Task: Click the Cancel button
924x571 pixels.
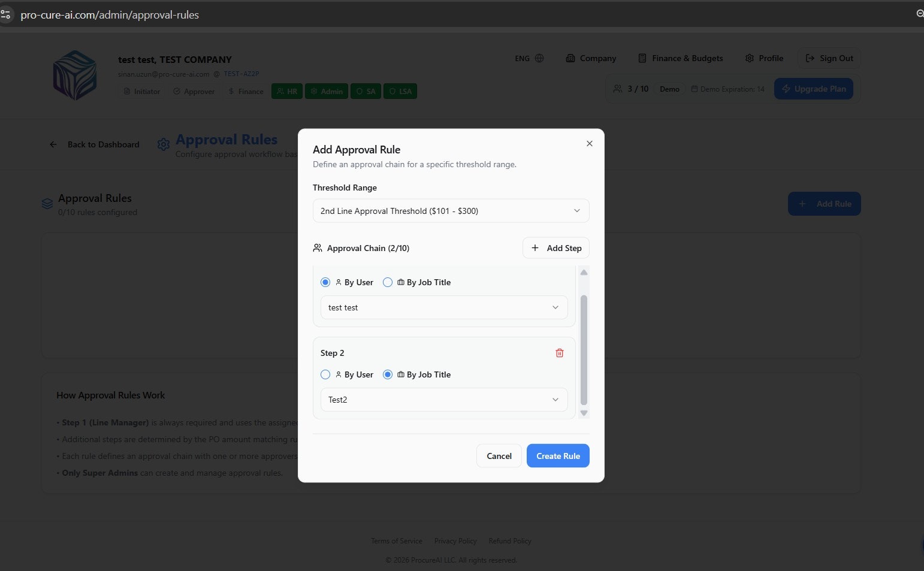Action: coord(499,456)
